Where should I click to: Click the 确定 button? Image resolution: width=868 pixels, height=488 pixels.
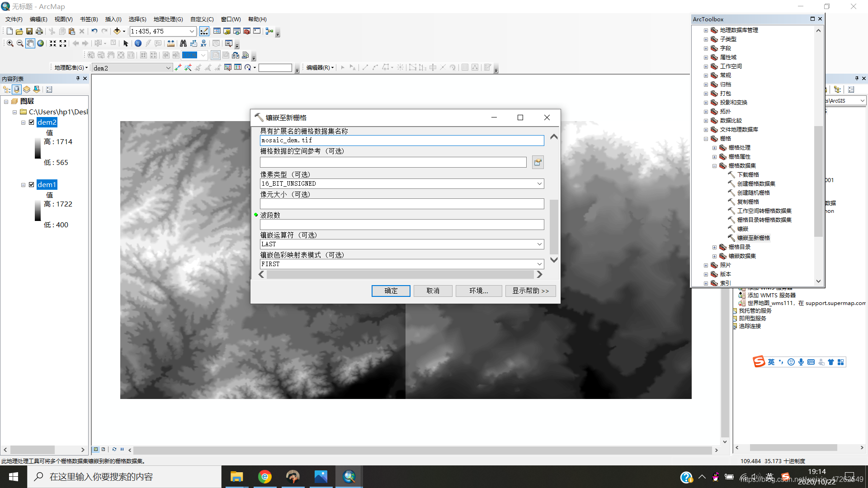tap(391, 291)
